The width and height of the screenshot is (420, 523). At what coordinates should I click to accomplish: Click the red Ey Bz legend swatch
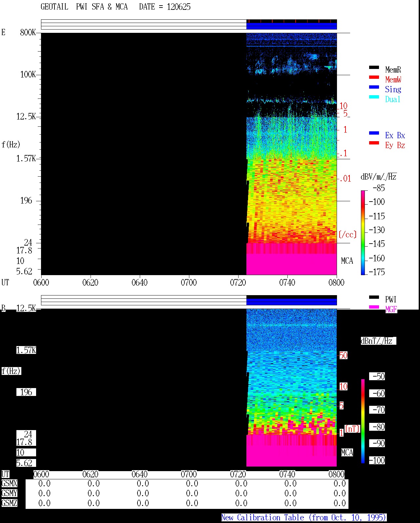click(374, 143)
